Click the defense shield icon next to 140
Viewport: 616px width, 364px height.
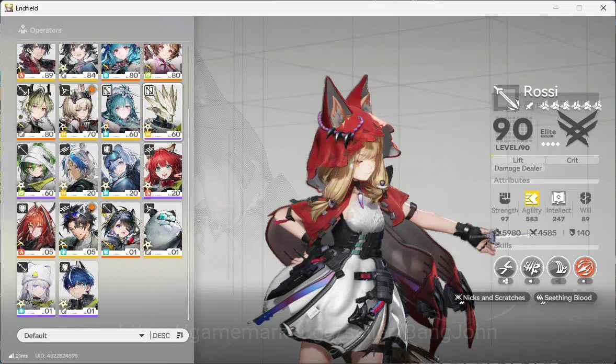click(x=572, y=233)
